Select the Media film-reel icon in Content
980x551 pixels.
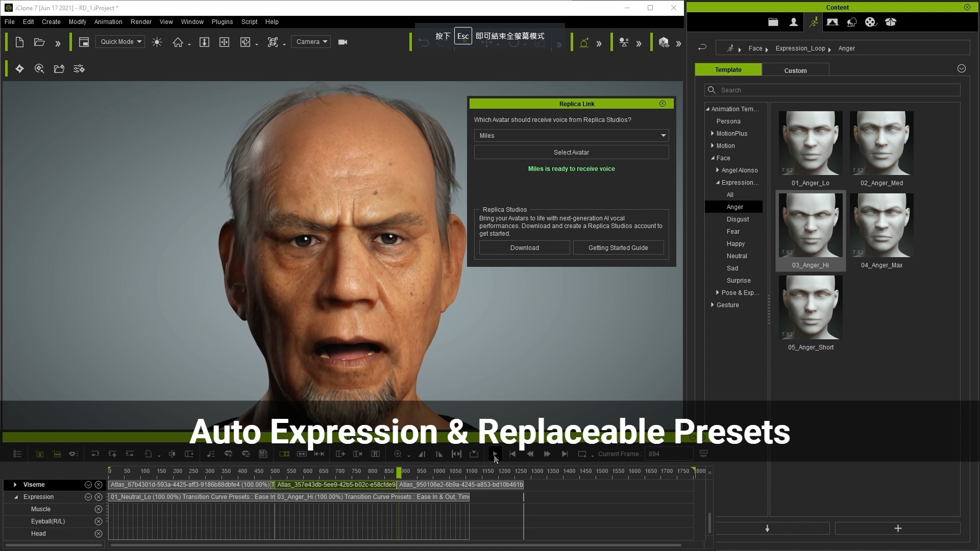point(871,22)
